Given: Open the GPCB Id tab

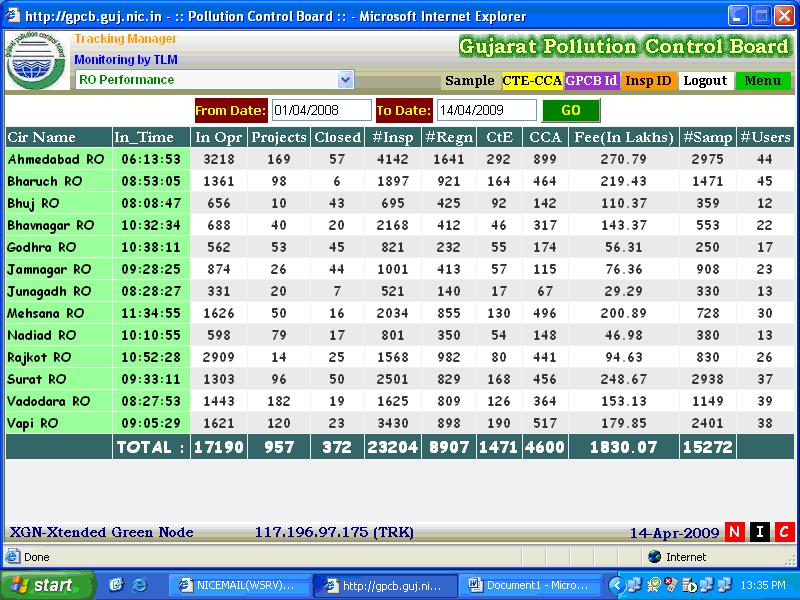Looking at the screenshot, I should coord(591,81).
